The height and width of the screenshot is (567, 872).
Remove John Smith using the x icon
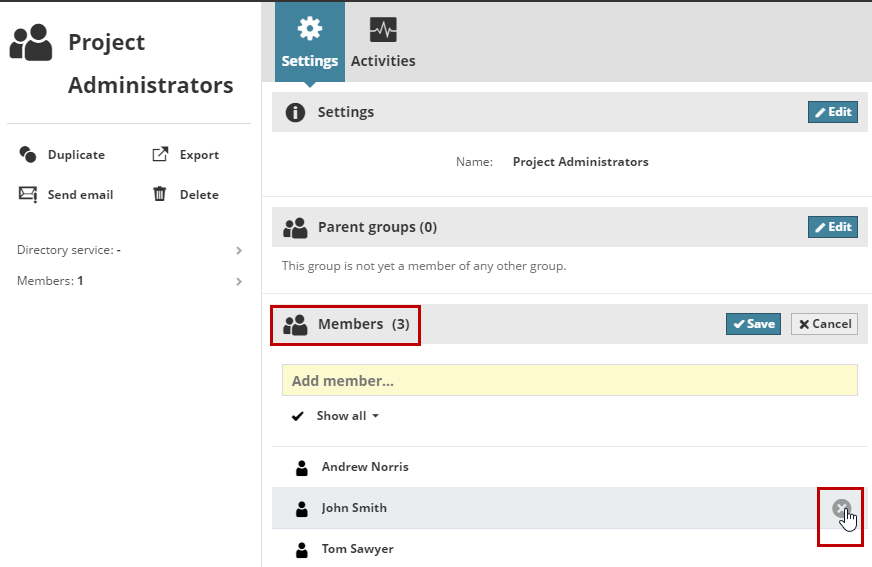tap(842, 508)
